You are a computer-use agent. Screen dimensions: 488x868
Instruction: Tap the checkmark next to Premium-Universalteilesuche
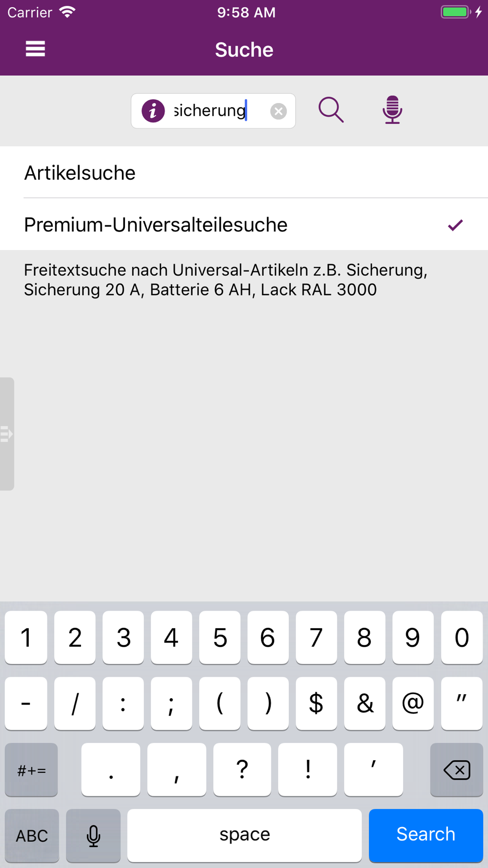point(455,225)
